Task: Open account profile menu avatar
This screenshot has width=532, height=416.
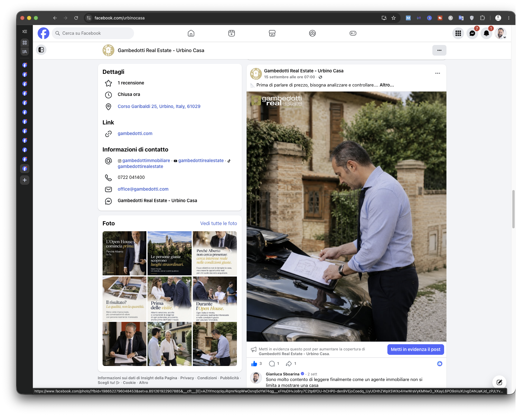Action: click(501, 33)
